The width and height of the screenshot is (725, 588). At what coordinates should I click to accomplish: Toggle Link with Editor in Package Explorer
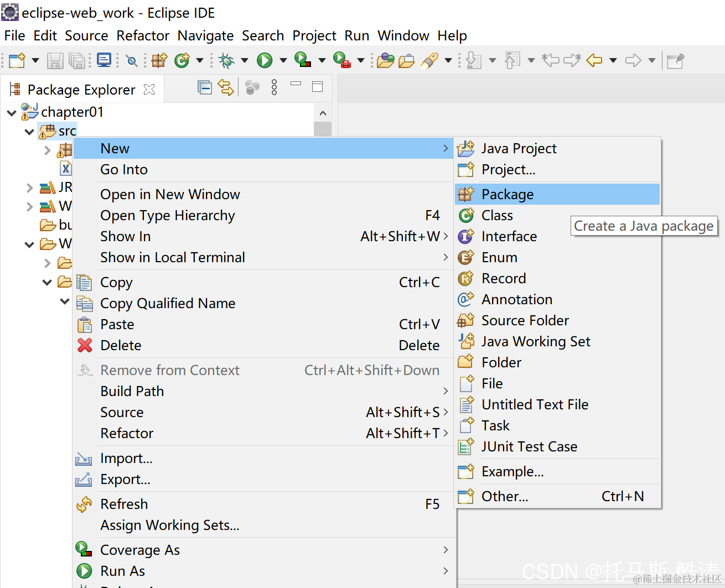pos(226,87)
